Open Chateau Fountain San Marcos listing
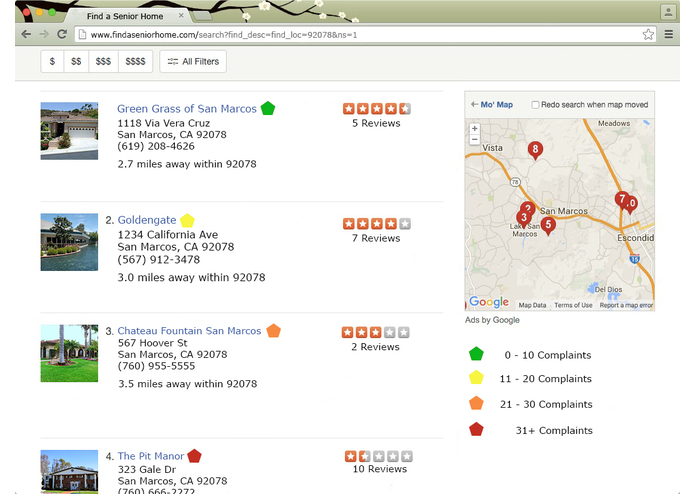The height and width of the screenshot is (494, 695). tap(189, 331)
